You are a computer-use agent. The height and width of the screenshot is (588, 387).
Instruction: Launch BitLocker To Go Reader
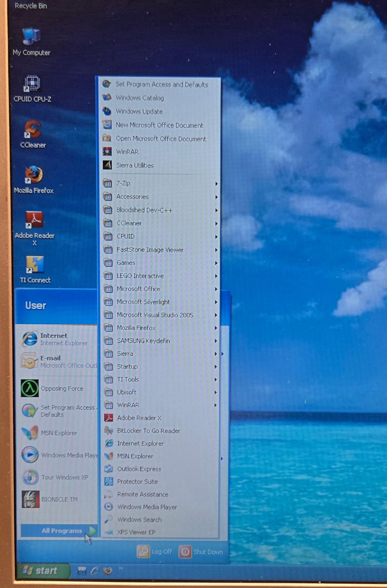coord(160,431)
